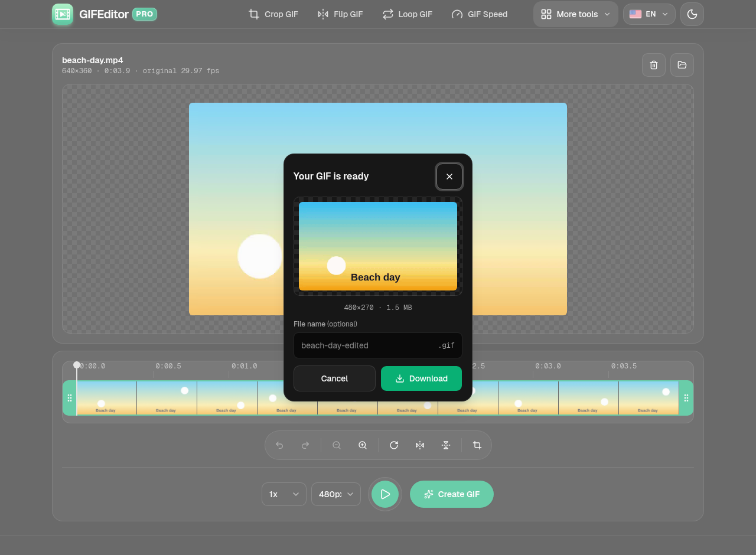
Task: Click the 0:03.5 timeline ruler label
Action: pyautogui.click(x=624, y=366)
